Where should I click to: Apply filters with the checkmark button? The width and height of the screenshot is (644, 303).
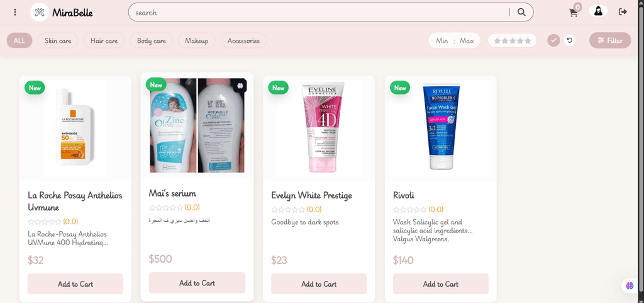(553, 40)
